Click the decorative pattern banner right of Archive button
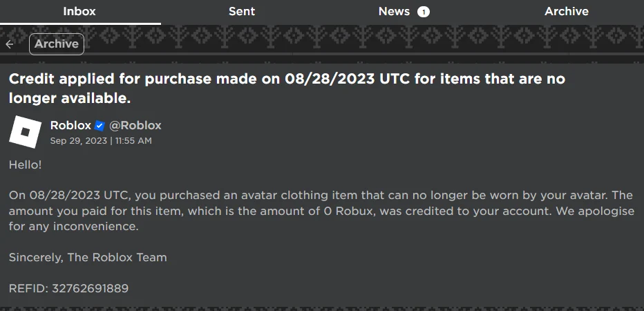Screen dimensions: 644x311 point(359,43)
